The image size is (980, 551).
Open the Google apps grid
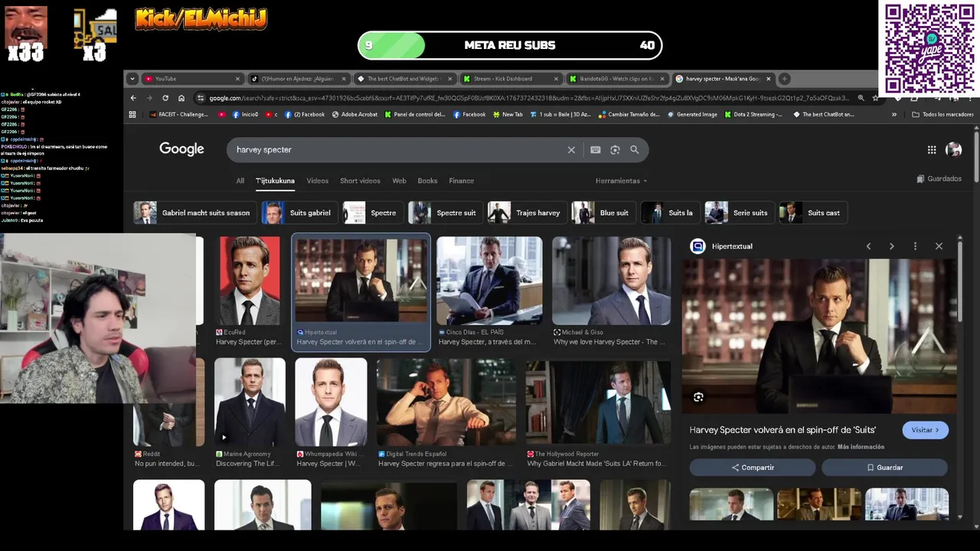coord(932,150)
